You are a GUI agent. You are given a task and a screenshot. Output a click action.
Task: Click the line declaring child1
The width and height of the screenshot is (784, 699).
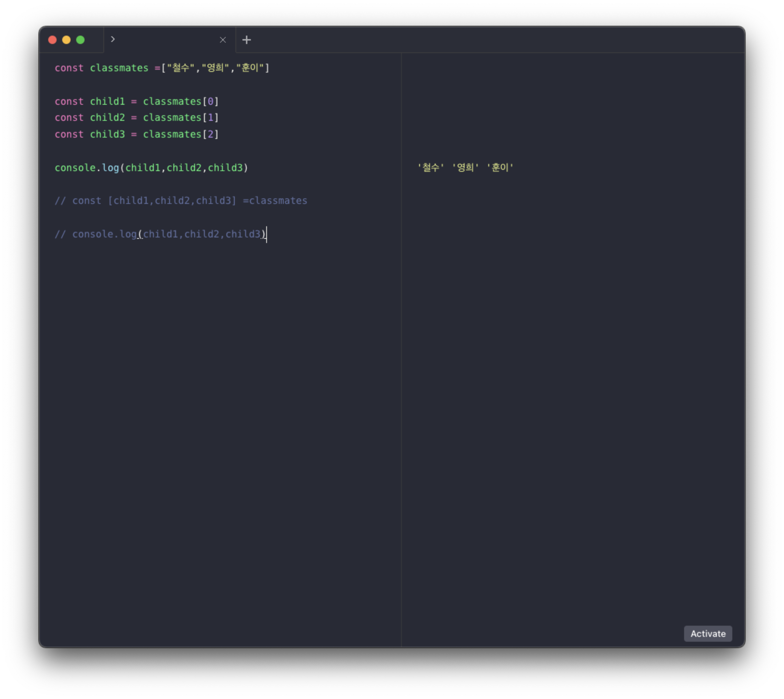[x=136, y=102]
